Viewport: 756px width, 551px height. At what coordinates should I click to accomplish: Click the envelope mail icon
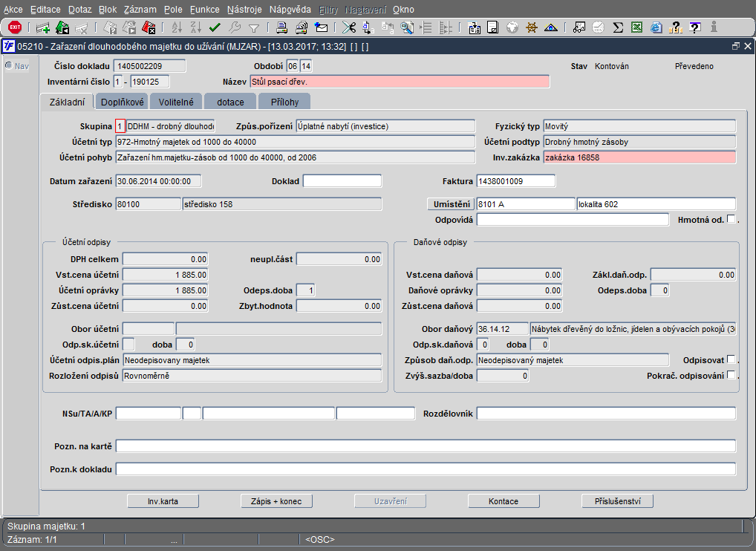(x=322, y=28)
